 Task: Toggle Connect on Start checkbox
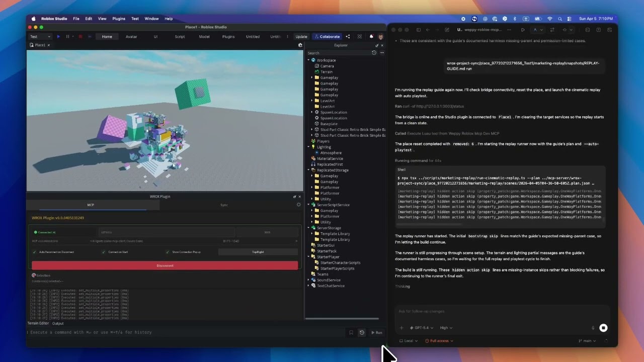click(x=104, y=252)
